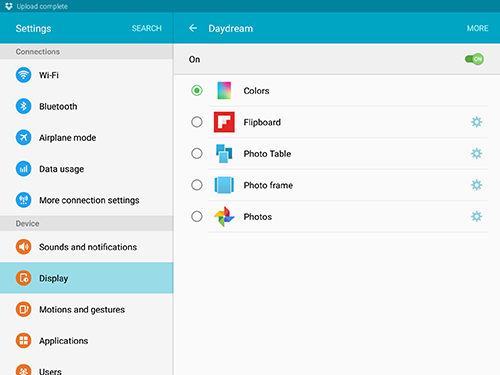500x375 pixels.
Task: Open Photo frame settings gear
Action: coord(476,185)
